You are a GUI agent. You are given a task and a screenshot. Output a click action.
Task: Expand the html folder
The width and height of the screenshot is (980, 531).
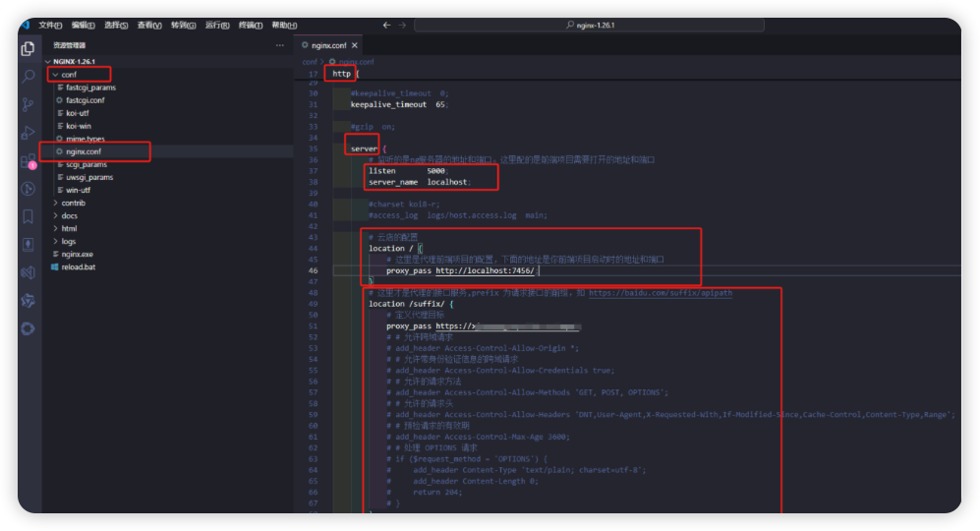[168, 228]
